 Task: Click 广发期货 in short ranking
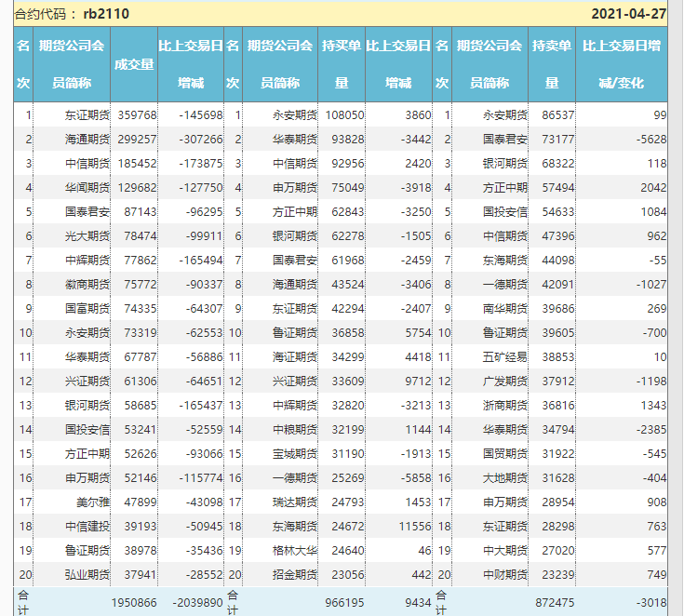click(505, 382)
